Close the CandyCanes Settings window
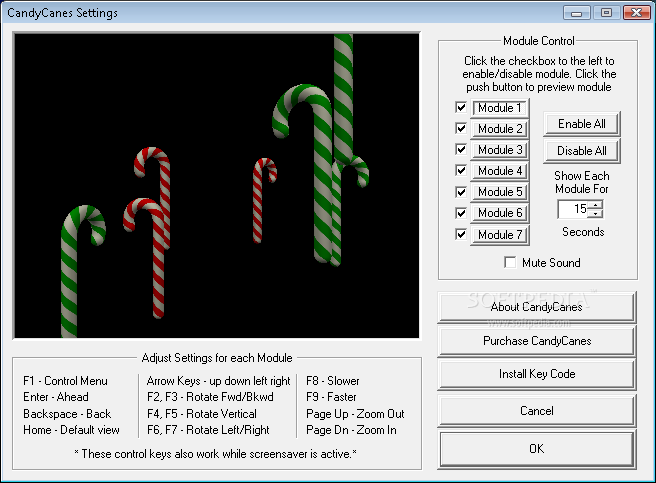Screen dimensions: 656x483 tap(636, 13)
